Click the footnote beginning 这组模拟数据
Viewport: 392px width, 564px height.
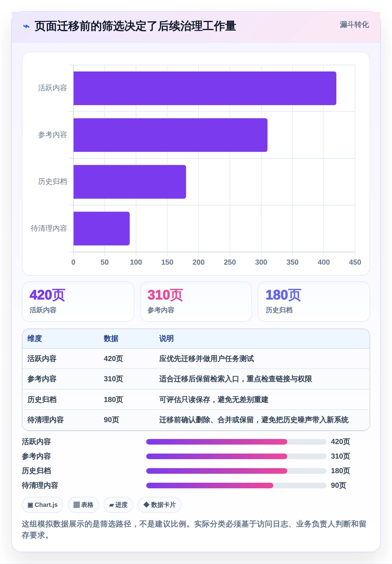pyautogui.click(x=194, y=530)
